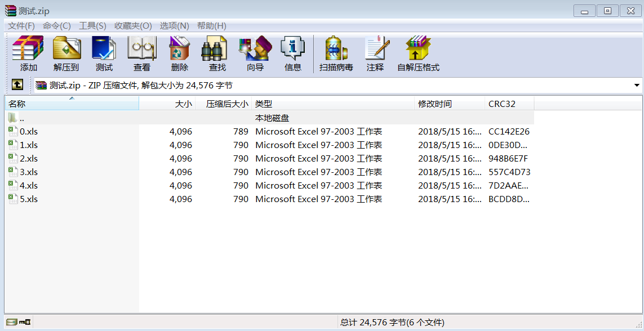644x331 pixels.
Task: Sort by Name (名称) column header
Action: [x=72, y=104]
